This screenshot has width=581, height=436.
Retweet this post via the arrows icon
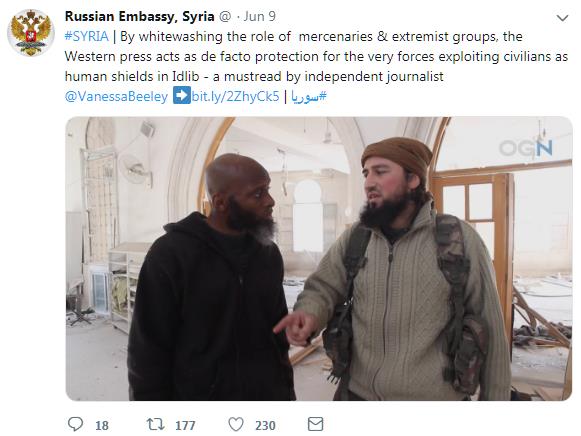pyautogui.click(x=155, y=424)
